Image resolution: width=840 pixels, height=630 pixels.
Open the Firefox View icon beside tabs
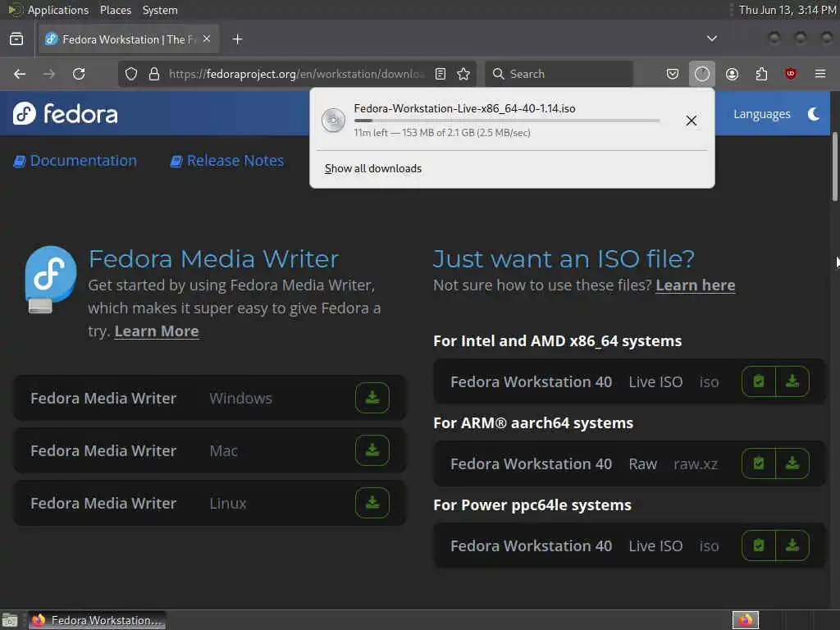16,39
